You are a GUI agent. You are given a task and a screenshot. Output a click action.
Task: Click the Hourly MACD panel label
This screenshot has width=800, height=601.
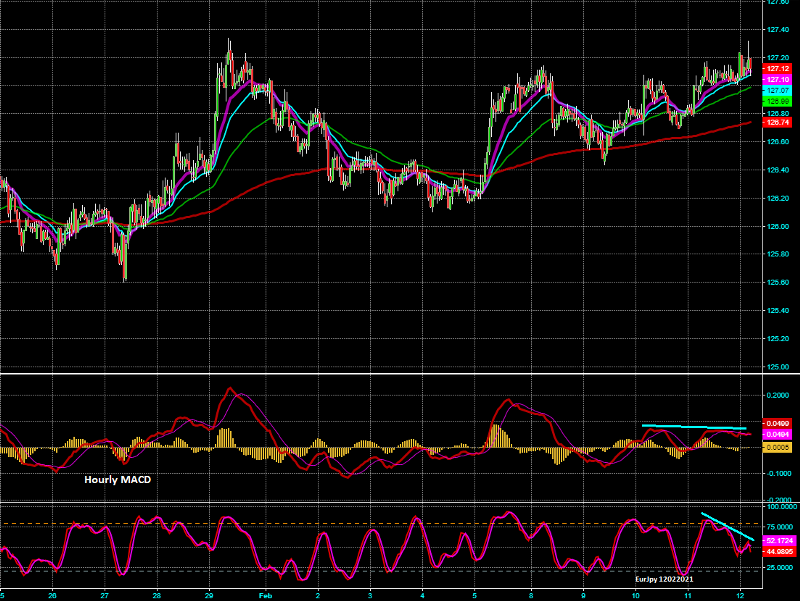118,480
